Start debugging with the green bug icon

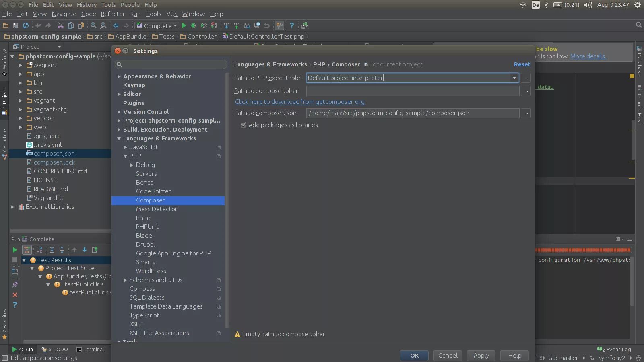tap(194, 25)
